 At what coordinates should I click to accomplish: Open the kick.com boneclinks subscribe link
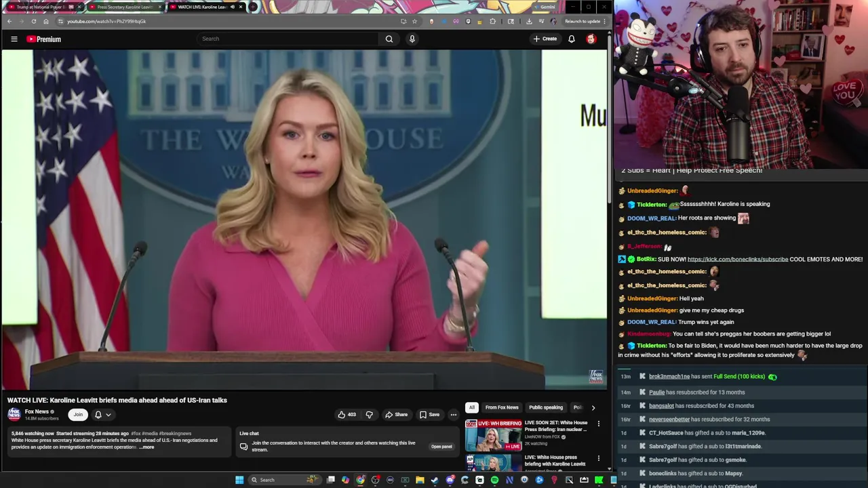point(738,259)
